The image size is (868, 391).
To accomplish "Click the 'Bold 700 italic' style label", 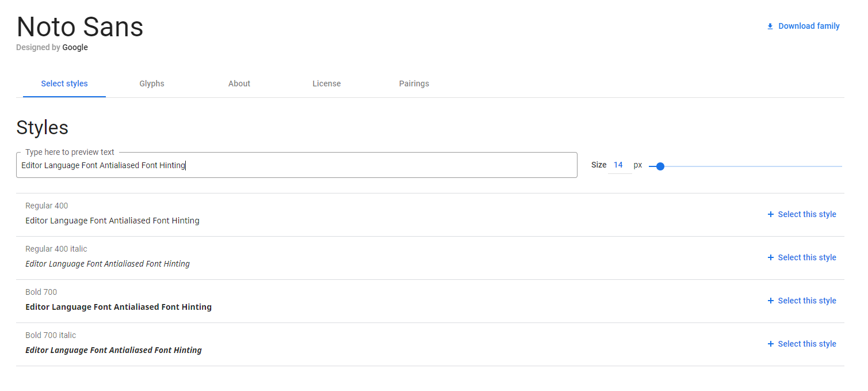I will pos(51,335).
